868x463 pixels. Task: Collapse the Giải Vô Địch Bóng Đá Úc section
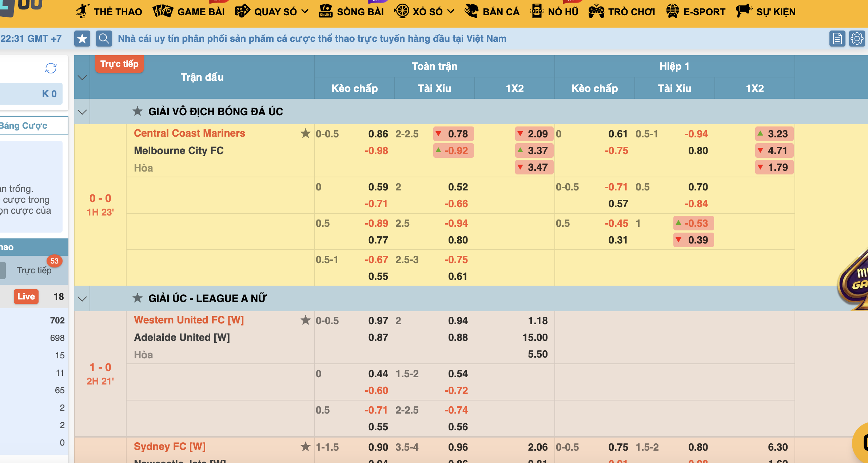[x=82, y=112]
